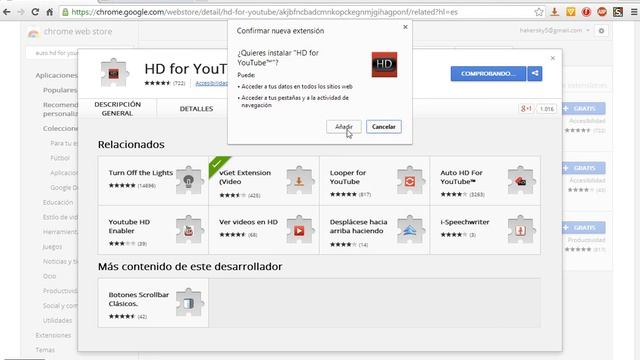Click HD for YouTube star rating
This screenshot has width=640, height=360.
point(157,83)
